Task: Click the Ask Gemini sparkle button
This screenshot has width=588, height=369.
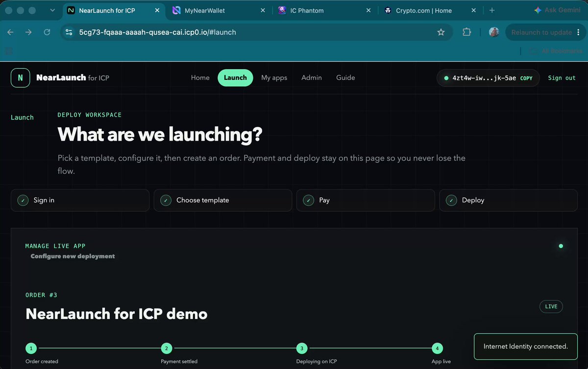Action: pyautogui.click(x=558, y=10)
